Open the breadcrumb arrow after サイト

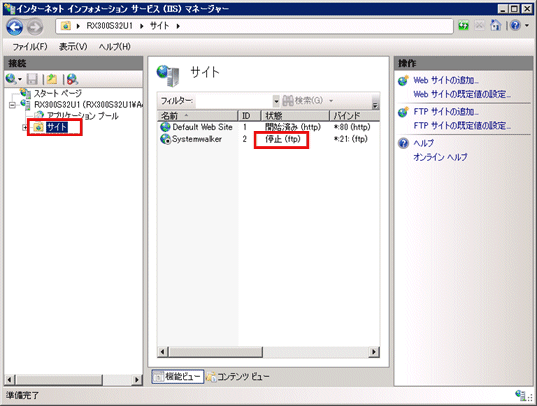click(178, 26)
